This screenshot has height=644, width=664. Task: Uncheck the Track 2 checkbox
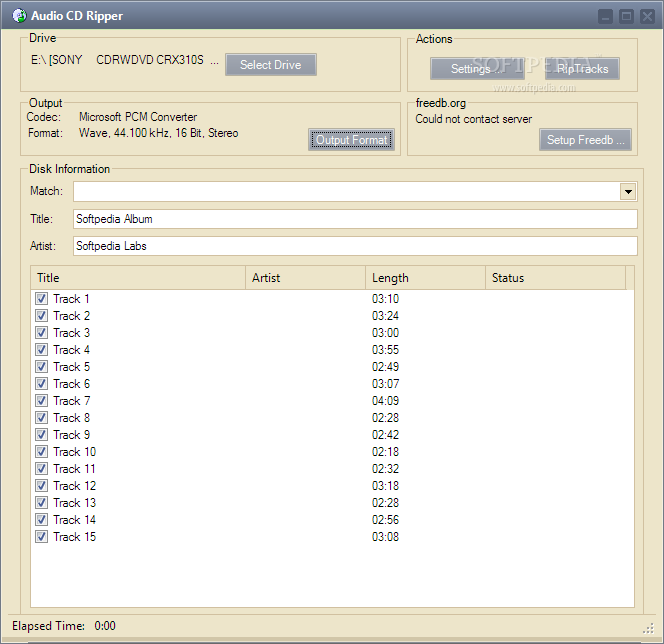point(42,315)
